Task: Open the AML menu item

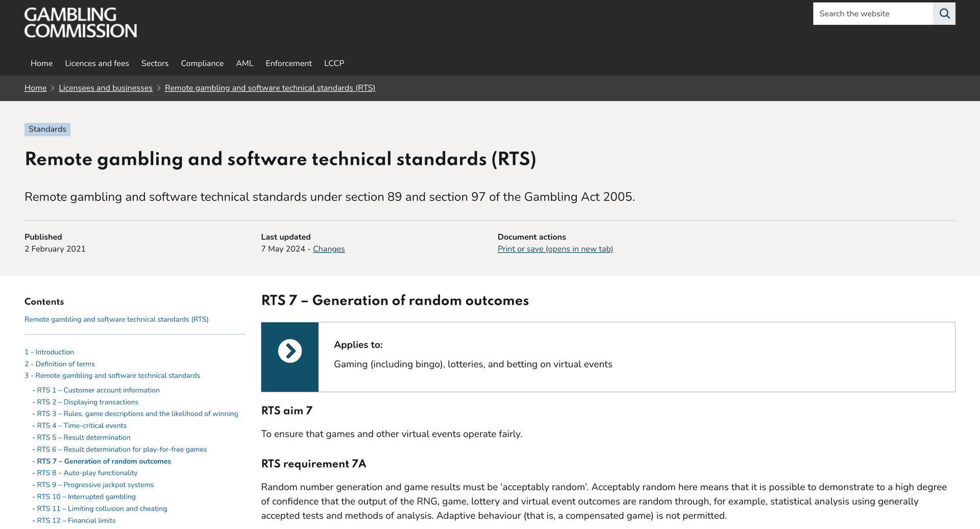Action: click(x=244, y=63)
